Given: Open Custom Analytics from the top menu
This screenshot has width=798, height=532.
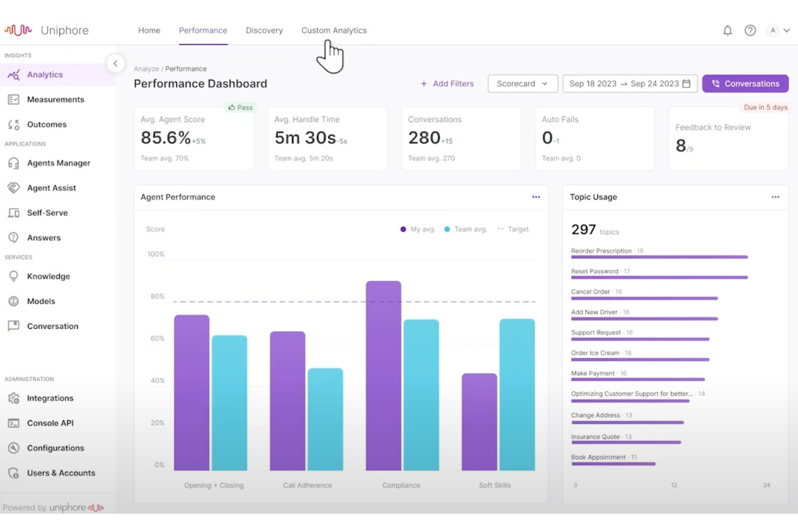Looking at the screenshot, I should 334,30.
